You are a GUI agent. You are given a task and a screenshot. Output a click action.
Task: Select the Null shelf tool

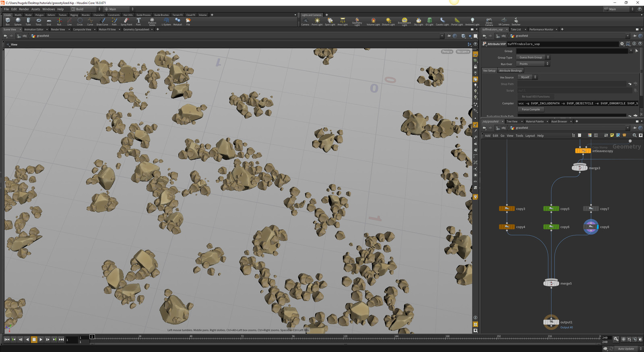[x=59, y=21]
